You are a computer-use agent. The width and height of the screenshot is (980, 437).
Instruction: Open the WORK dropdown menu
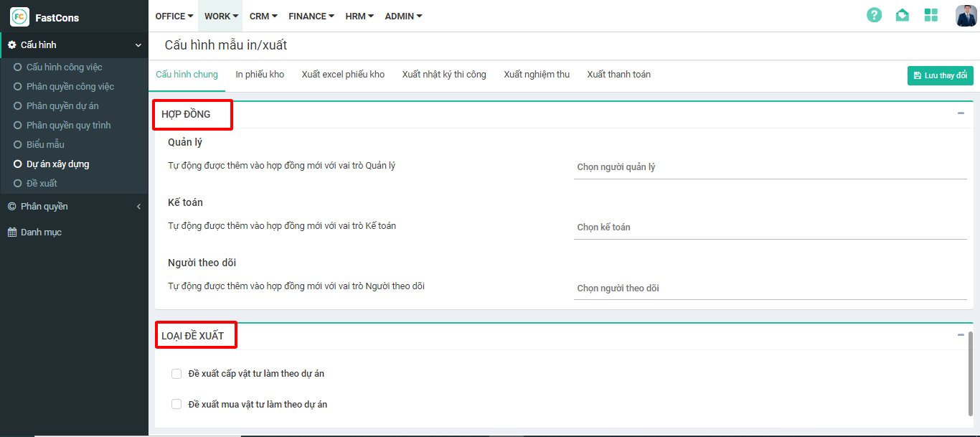pos(221,16)
